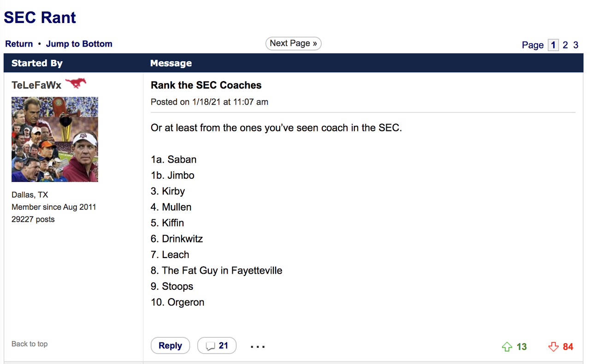Go to page 3
Viewport: 590px width, 364px height.
tap(576, 45)
